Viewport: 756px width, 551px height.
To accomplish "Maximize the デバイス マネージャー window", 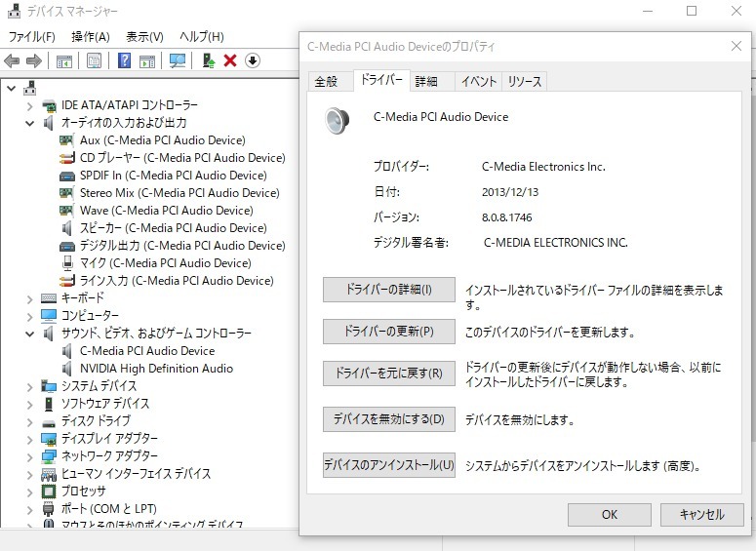I will pyautogui.click(x=692, y=11).
